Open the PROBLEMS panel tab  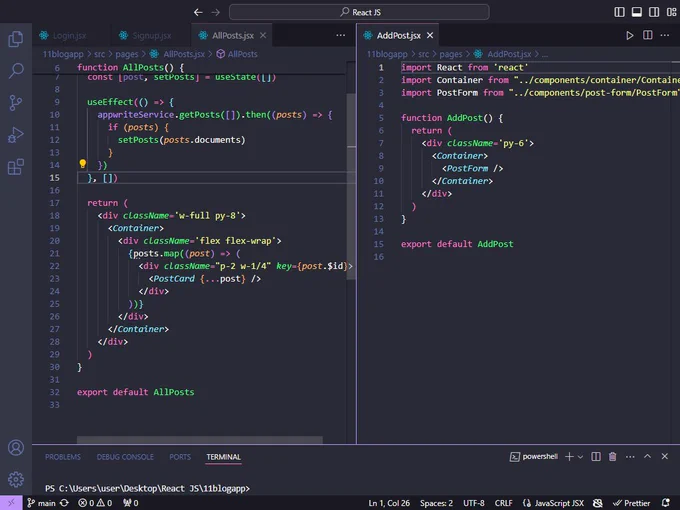63,457
